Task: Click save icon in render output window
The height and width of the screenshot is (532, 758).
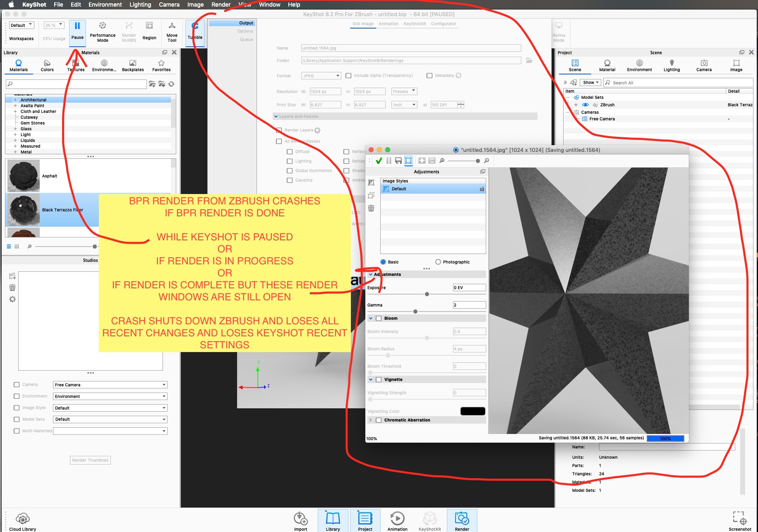Action: coord(398,161)
